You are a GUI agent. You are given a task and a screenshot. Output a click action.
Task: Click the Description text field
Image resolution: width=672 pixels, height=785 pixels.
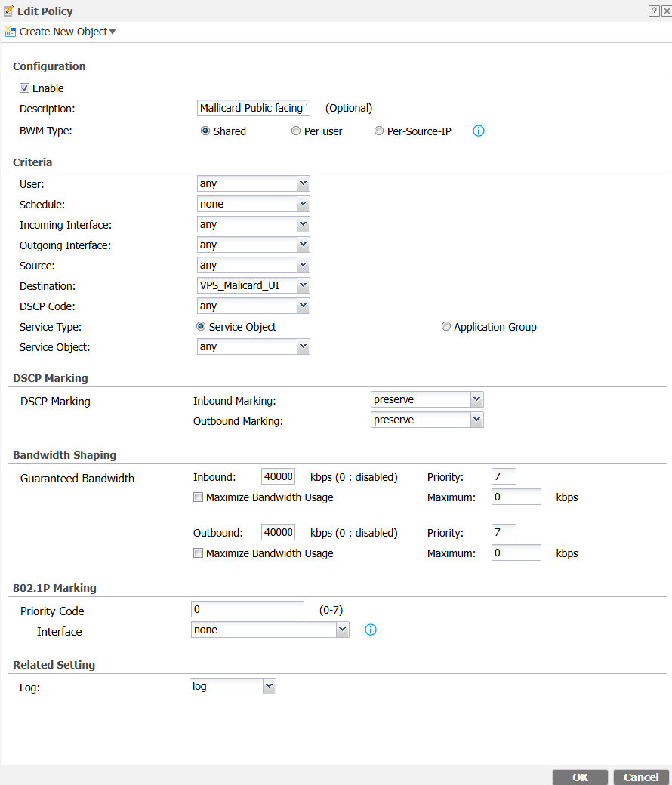(x=254, y=108)
